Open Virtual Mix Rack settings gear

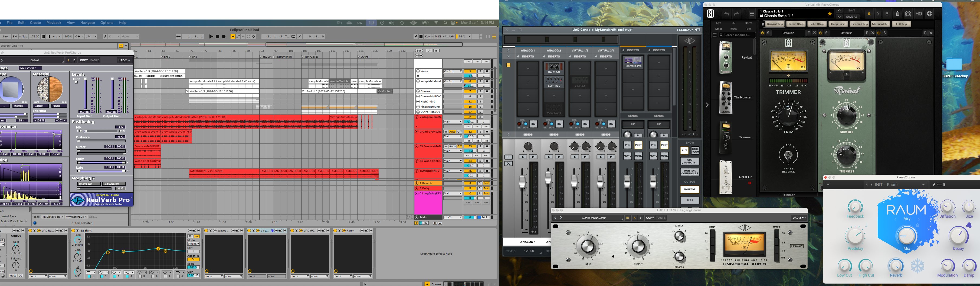[929, 14]
